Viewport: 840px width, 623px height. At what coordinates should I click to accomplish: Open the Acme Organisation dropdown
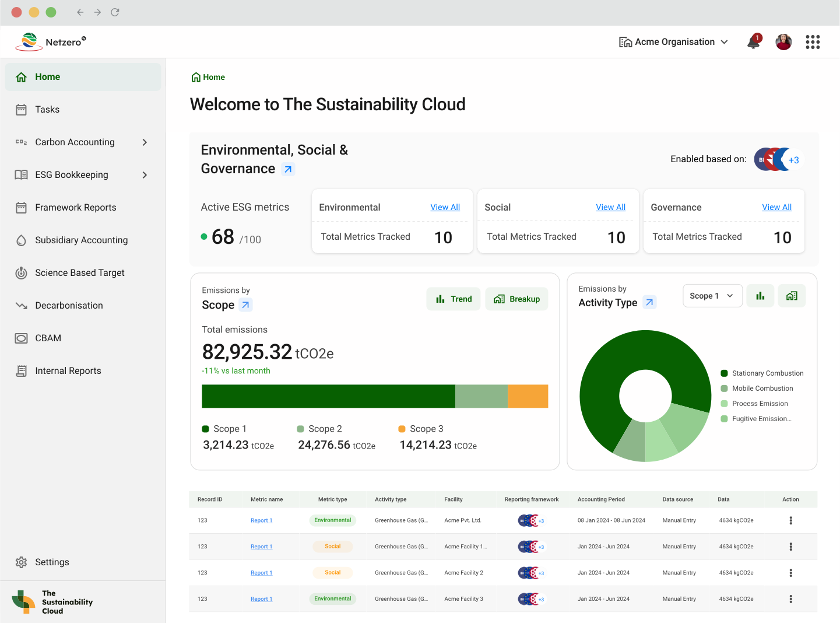[673, 42]
